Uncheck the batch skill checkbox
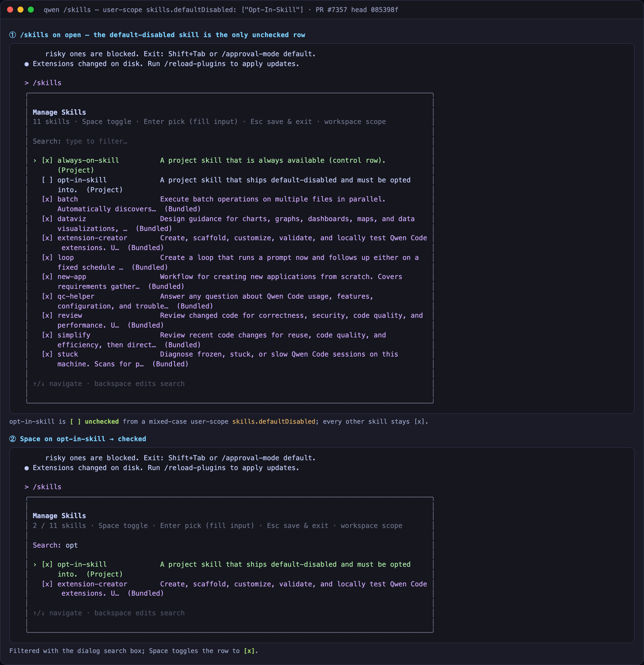The width and height of the screenshot is (644, 665). point(47,199)
